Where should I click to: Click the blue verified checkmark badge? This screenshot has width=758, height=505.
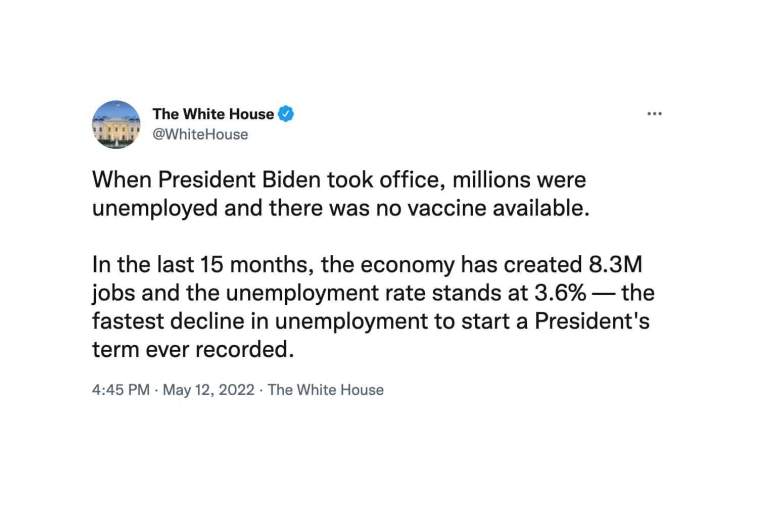pyautogui.click(x=286, y=114)
